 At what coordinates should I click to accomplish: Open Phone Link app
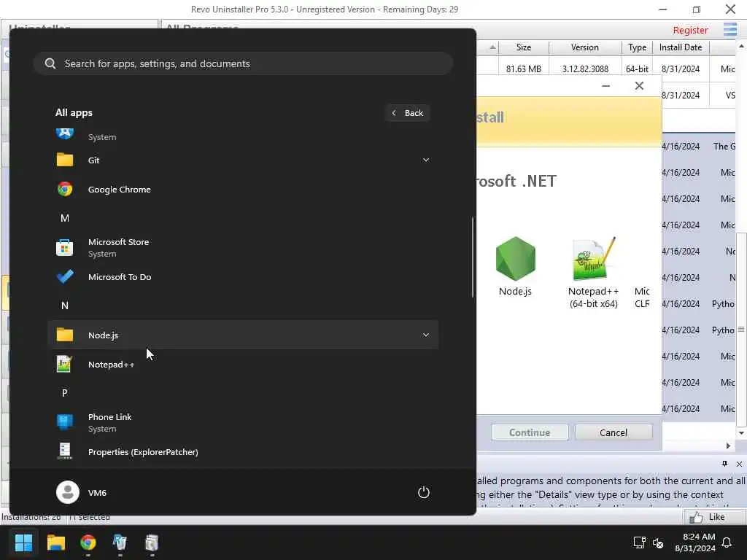pyautogui.click(x=243, y=422)
